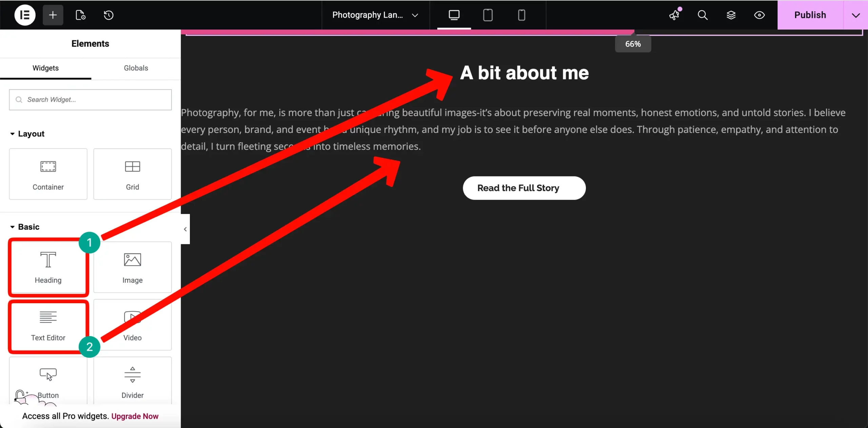Open the Finder search magnifier icon
The image size is (868, 428).
click(703, 15)
